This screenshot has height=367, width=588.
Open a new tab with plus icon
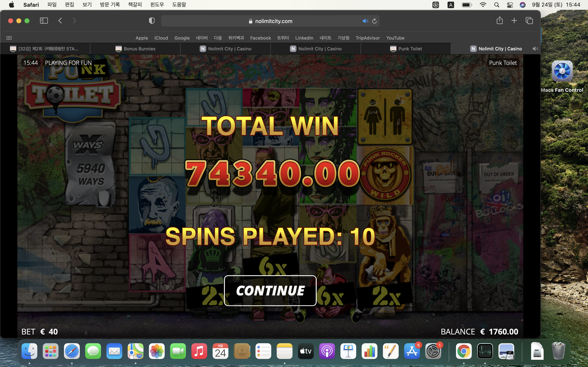click(x=514, y=21)
